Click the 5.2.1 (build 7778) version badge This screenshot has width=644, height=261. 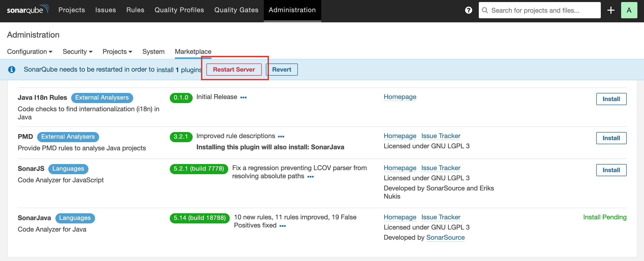(x=199, y=169)
